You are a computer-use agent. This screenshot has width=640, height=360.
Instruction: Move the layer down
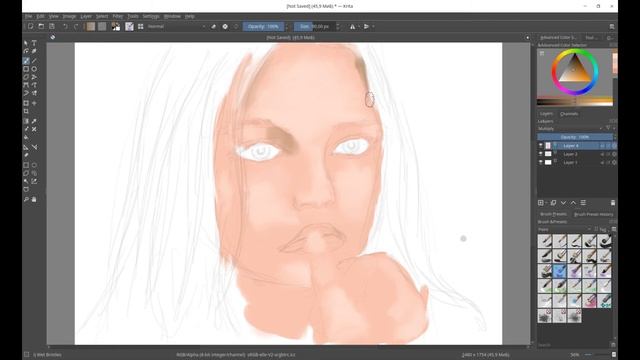[563, 203]
